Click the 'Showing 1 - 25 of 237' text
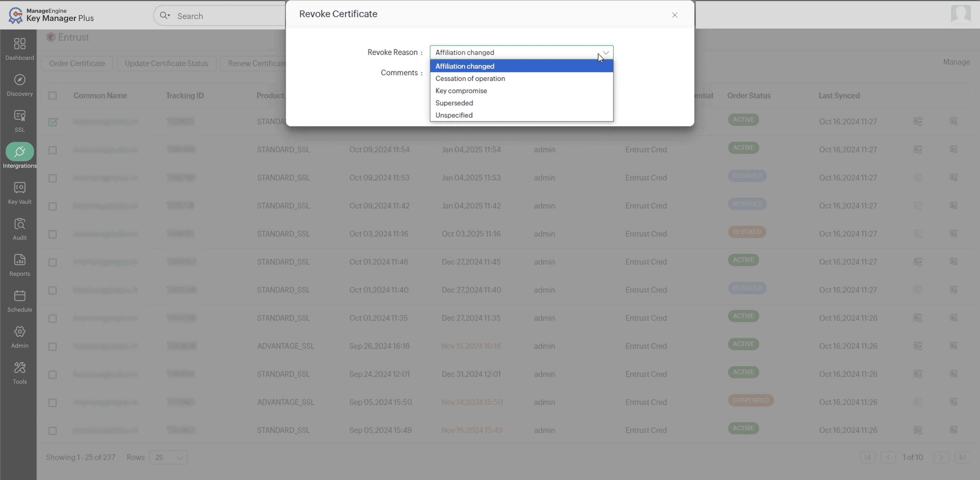980x480 pixels. [80, 457]
